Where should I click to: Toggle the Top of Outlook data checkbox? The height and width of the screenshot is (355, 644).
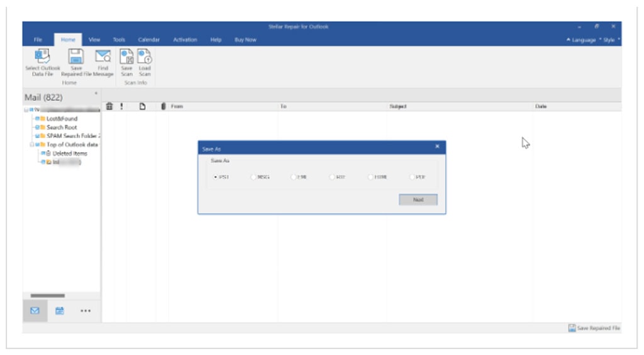coord(37,145)
